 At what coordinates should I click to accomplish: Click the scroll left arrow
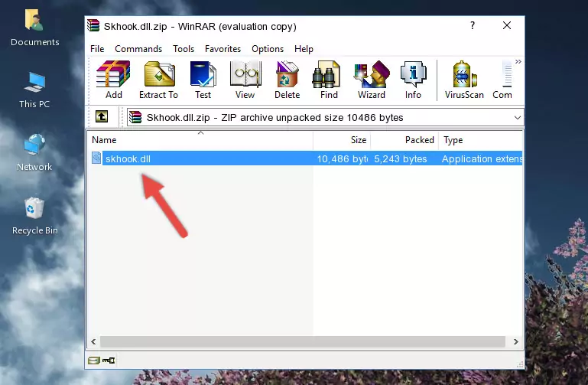(x=94, y=341)
